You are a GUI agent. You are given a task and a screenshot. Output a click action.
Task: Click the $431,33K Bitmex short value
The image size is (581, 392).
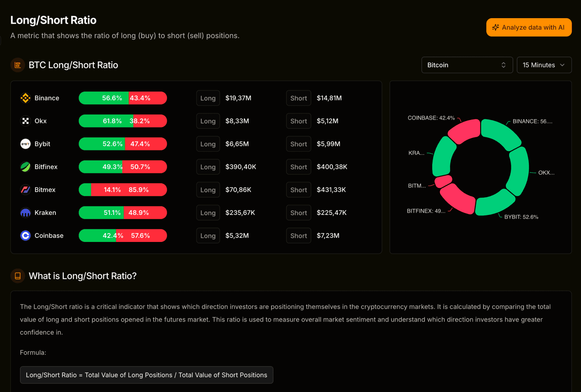pyautogui.click(x=331, y=190)
